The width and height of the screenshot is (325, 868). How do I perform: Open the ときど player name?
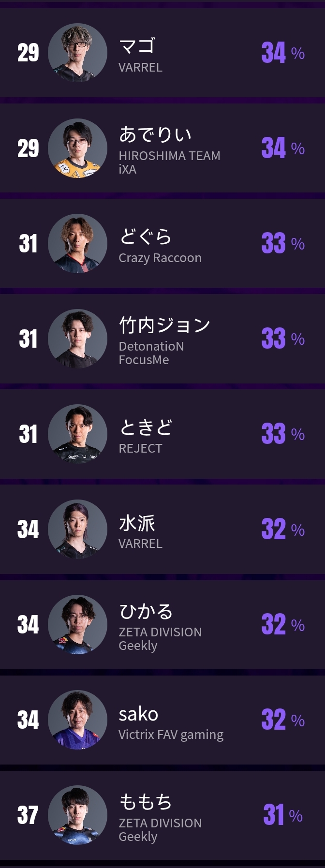tap(146, 427)
